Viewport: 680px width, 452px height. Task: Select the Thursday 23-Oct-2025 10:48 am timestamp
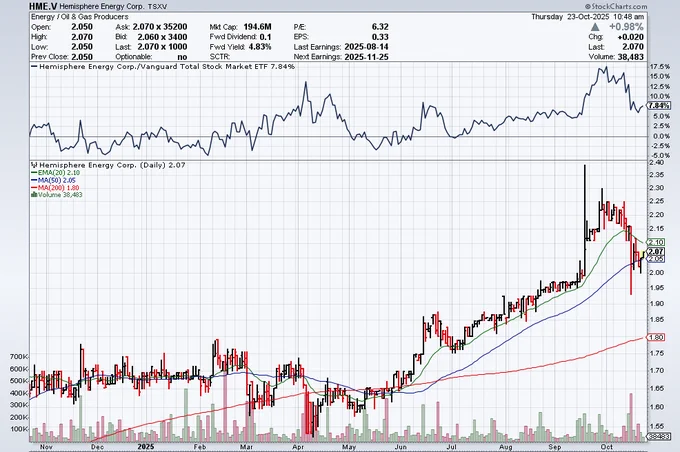588,16
